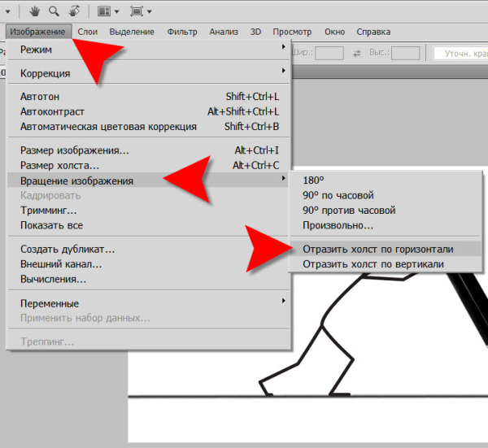Click the Шир. width input field
The width and height of the screenshot is (488, 448).
point(329,53)
